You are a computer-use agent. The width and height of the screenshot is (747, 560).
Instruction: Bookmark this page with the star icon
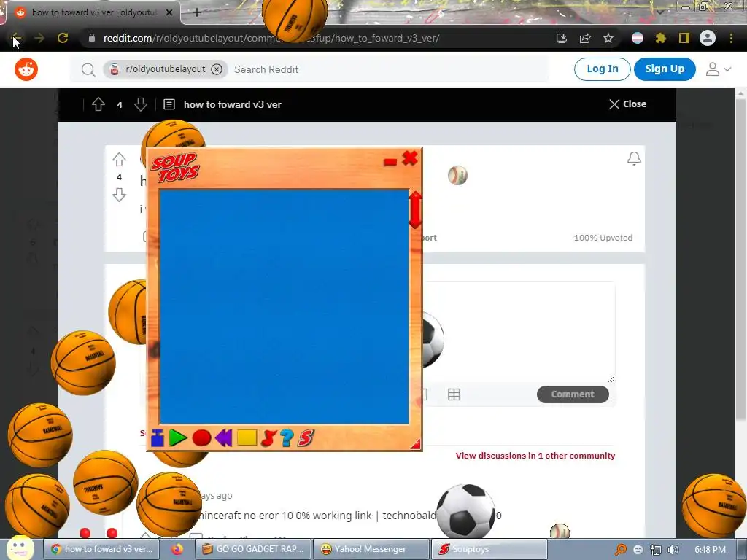tap(608, 38)
